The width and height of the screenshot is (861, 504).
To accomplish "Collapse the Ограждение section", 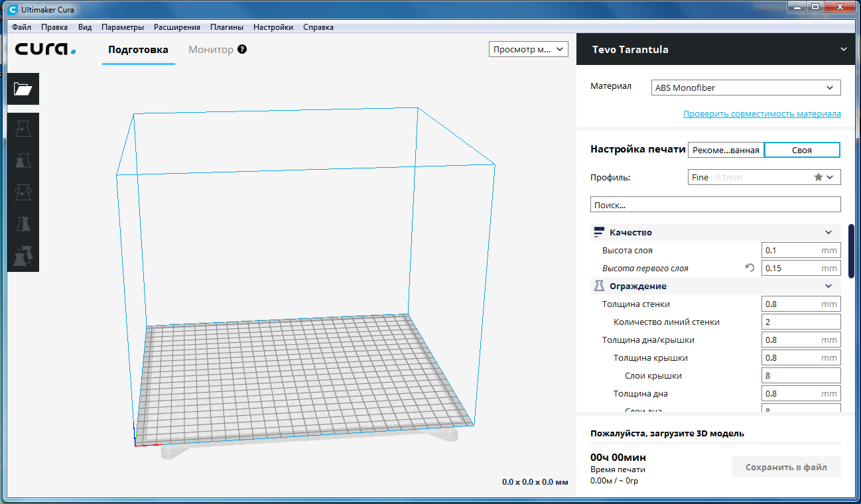I will tap(828, 286).
